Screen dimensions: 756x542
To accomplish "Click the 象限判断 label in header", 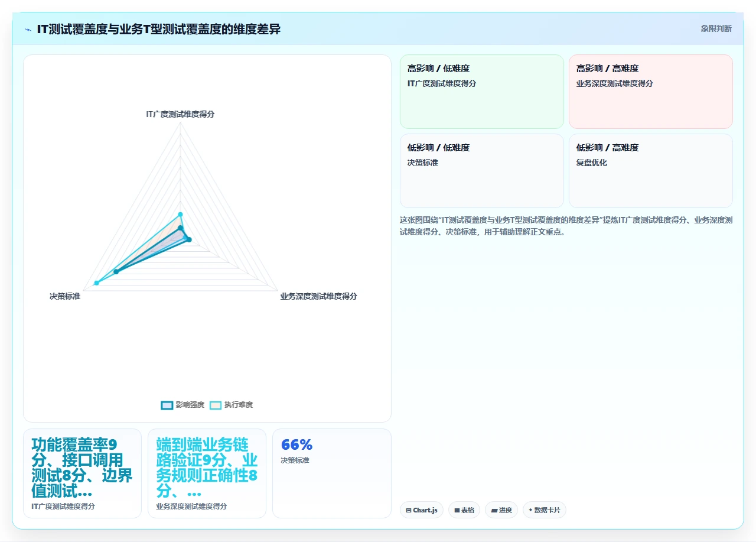I will pos(716,28).
